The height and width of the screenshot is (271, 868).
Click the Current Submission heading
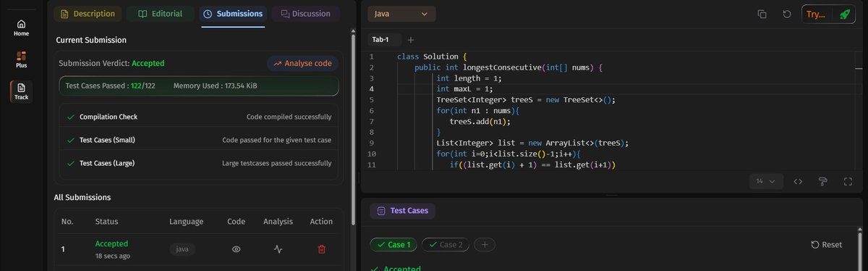pyautogui.click(x=91, y=40)
